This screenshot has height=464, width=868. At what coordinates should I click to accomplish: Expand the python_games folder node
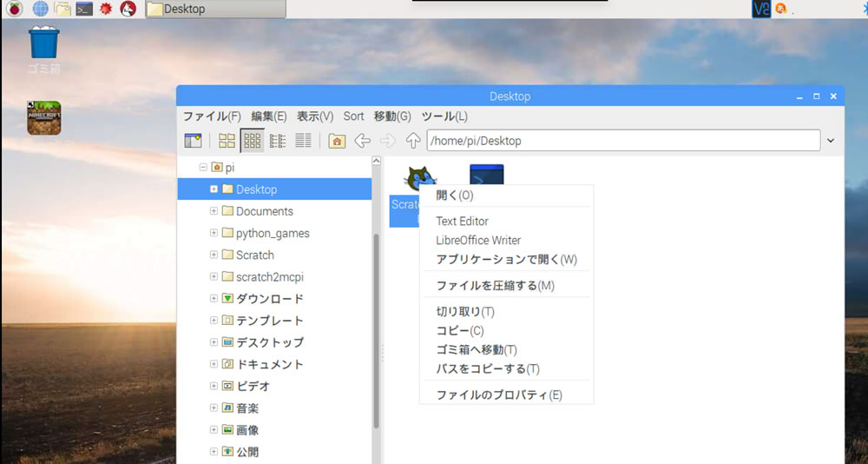click(214, 233)
